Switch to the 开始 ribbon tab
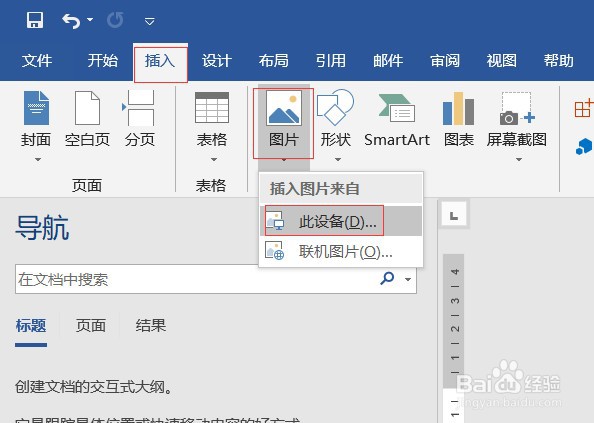The width and height of the screenshot is (594, 423). (103, 61)
